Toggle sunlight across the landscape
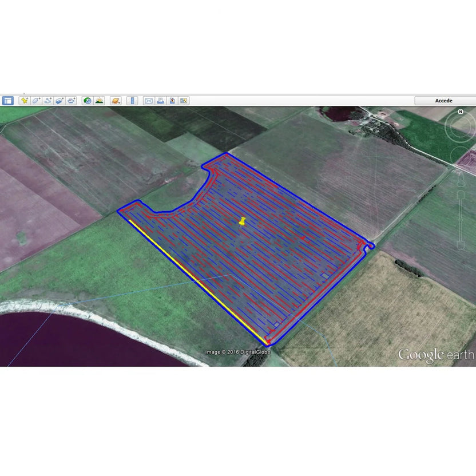The image size is (476, 476). (100, 101)
